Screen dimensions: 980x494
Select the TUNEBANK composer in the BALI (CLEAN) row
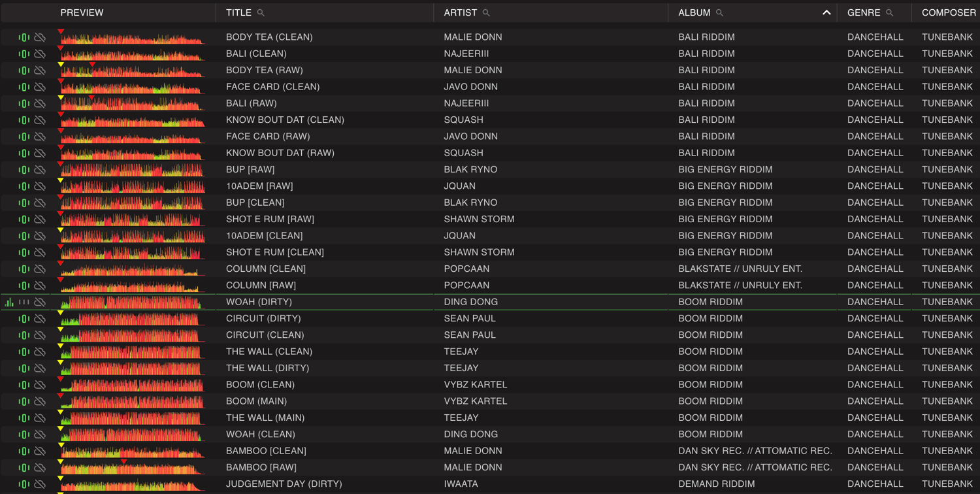[x=949, y=54]
